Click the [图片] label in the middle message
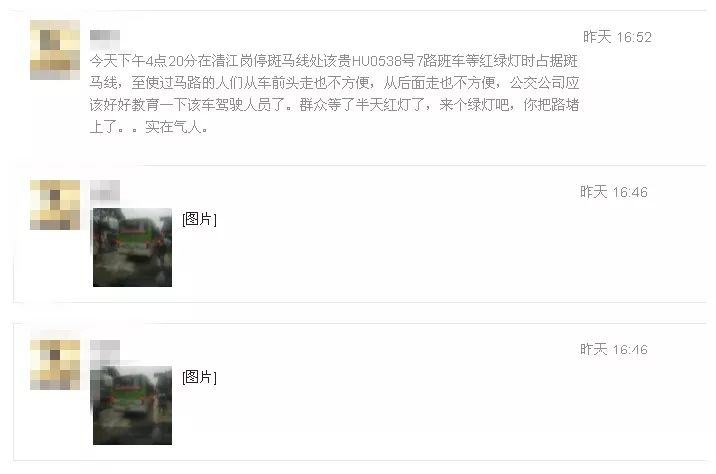The height and width of the screenshot is (474, 716). point(199,219)
